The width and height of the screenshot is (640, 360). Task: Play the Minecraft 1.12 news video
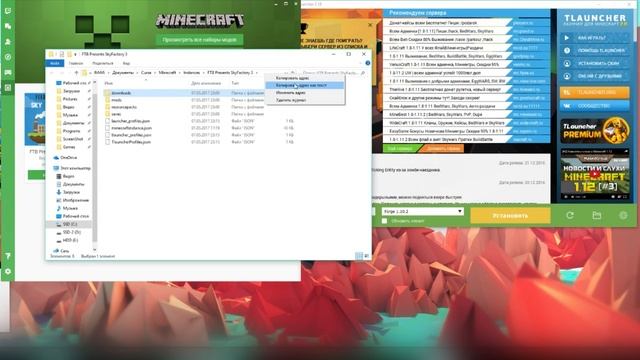point(595,174)
